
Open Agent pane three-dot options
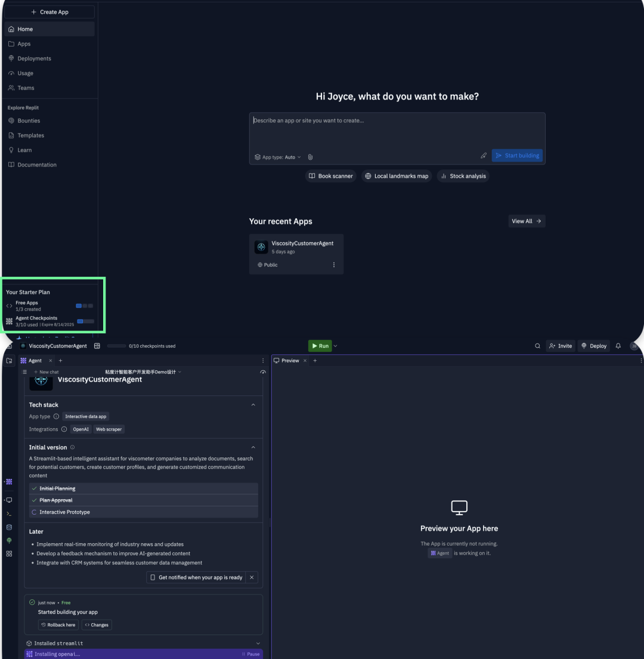pos(263,361)
